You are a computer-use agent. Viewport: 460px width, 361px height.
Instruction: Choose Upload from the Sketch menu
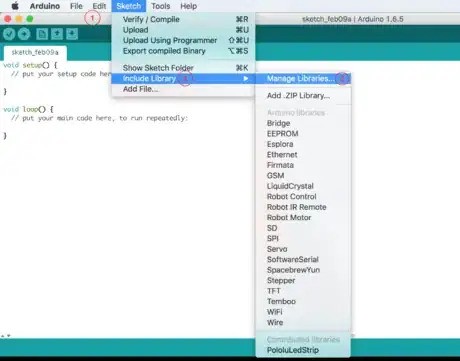click(183, 30)
